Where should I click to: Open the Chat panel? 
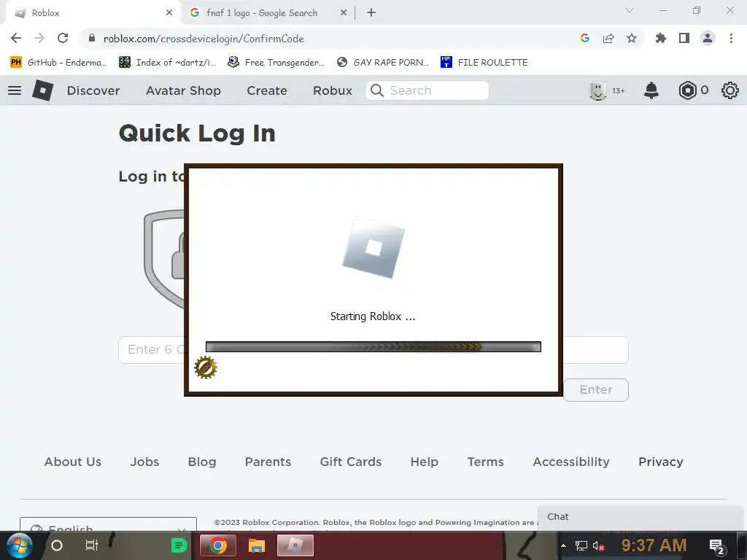click(642, 518)
